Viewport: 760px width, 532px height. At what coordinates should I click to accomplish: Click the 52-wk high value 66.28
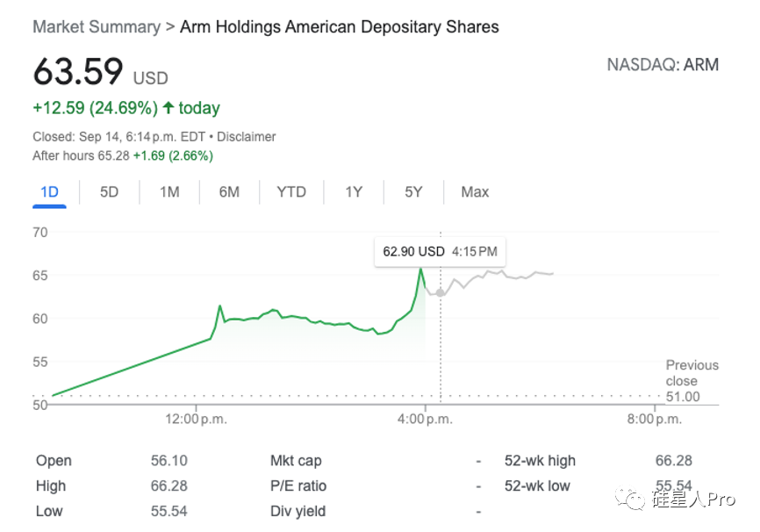click(x=673, y=461)
